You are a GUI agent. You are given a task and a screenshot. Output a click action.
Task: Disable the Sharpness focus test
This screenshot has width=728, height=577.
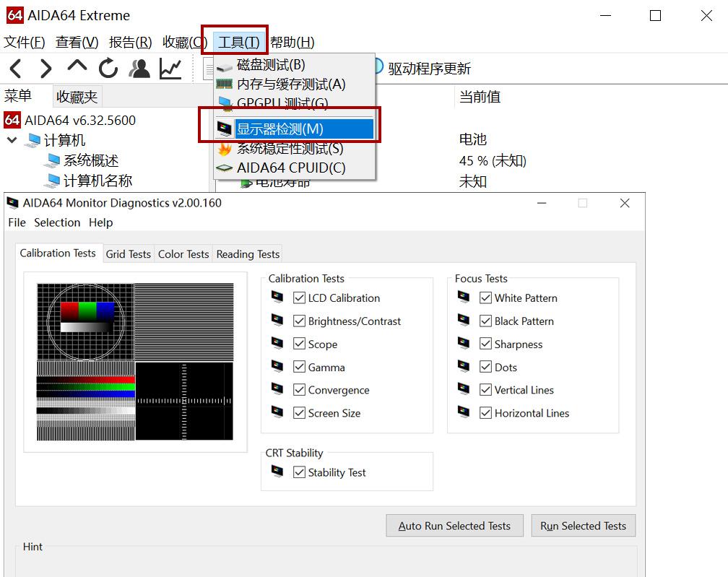pos(487,344)
